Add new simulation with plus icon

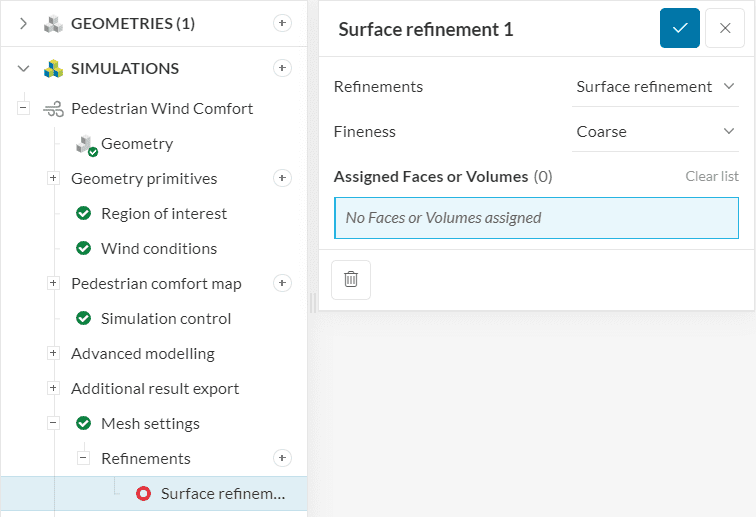(x=282, y=68)
